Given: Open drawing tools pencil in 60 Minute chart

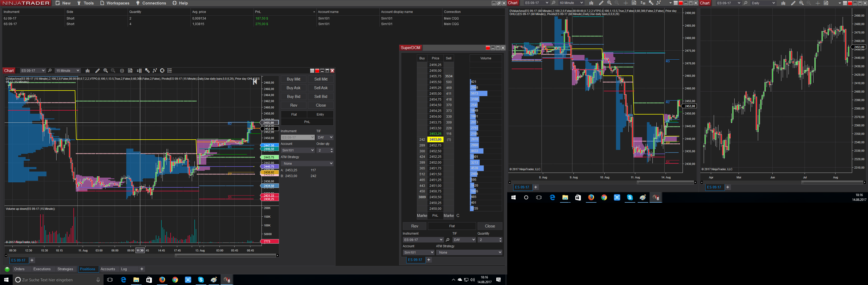Looking at the screenshot, I should (x=601, y=3).
